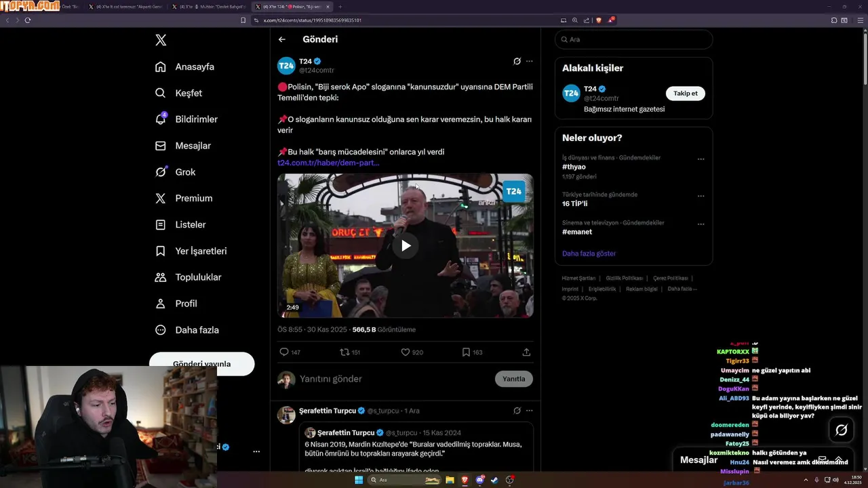Viewport: 868px width, 488px height.
Task: Click the share icon on the post
Action: (x=526, y=352)
